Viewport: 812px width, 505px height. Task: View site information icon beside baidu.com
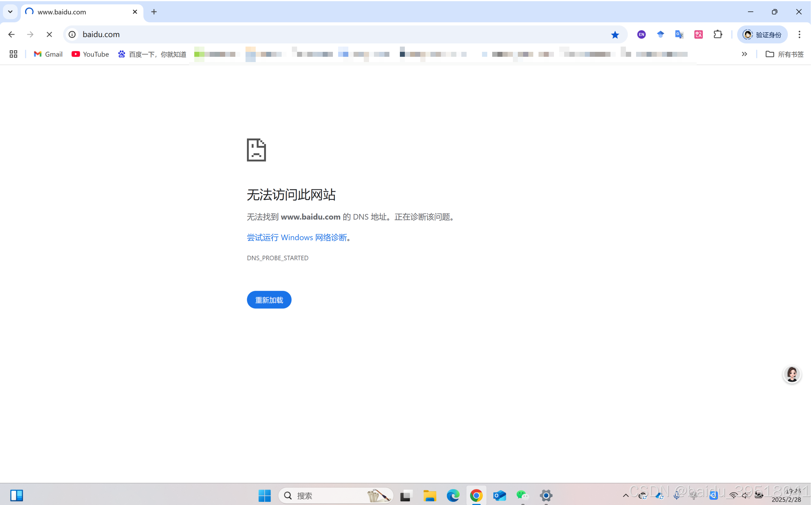[x=72, y=34]
